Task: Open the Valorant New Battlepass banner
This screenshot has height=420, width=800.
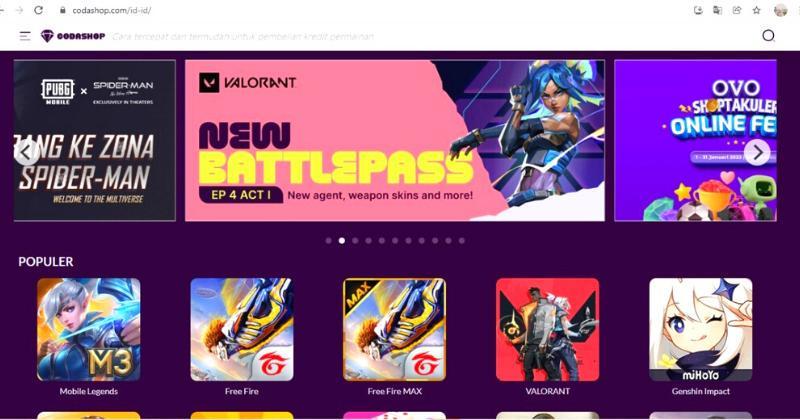Action: (395, 140)
